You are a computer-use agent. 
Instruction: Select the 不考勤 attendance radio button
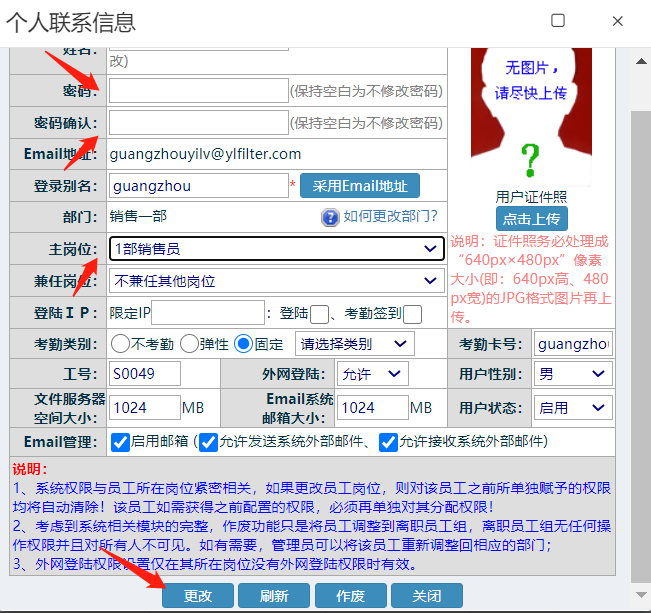point(122,344)
